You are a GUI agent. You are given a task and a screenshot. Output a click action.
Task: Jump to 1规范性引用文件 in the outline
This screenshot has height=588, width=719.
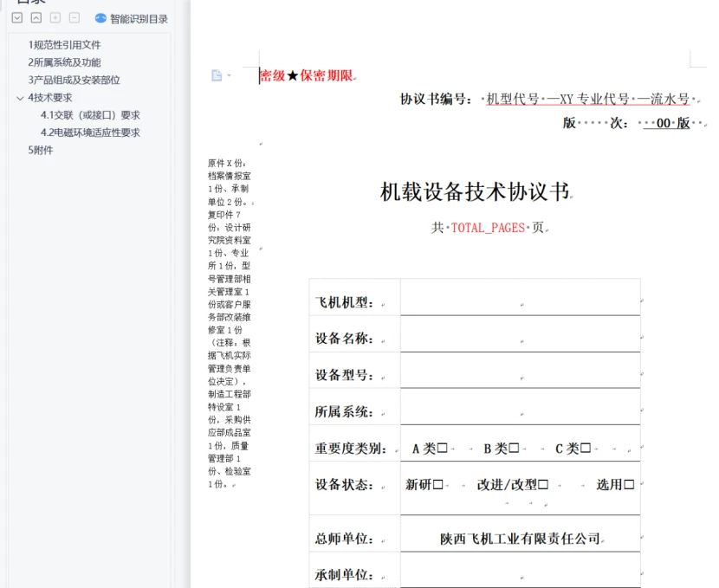coord(64,45)
